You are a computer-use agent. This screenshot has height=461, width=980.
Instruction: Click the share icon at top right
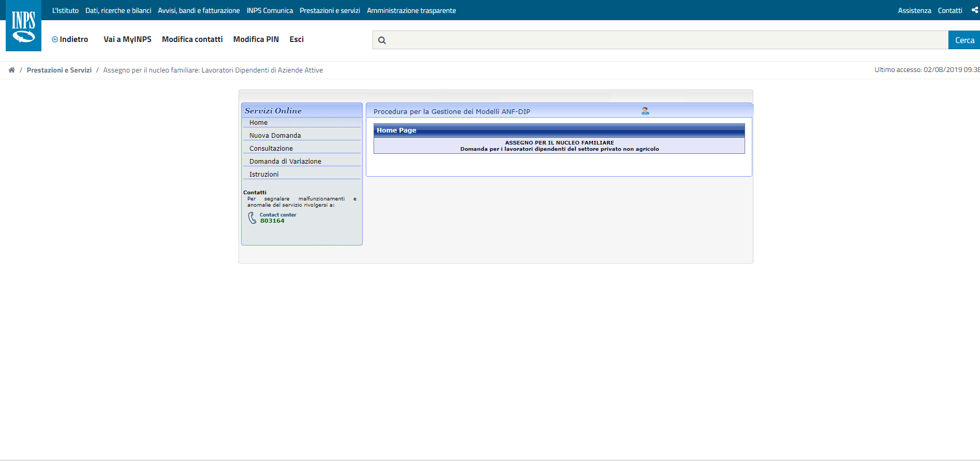pos(975,10)
